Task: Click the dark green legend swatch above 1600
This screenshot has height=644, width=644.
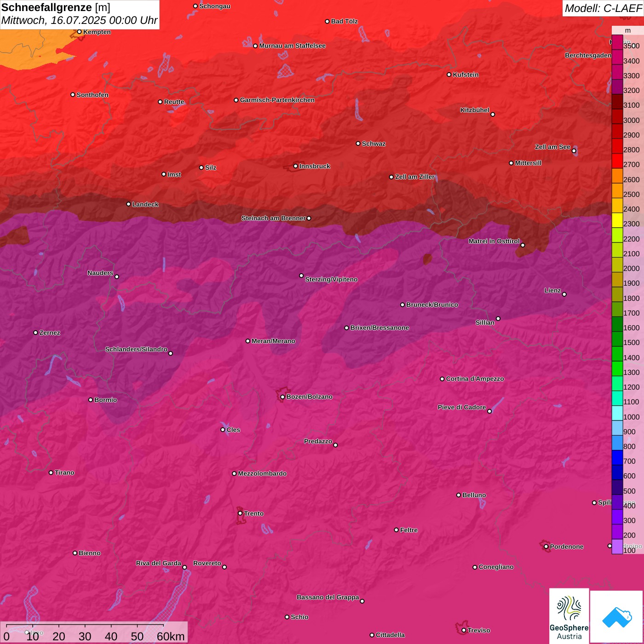Action: (x=617, y=324)
